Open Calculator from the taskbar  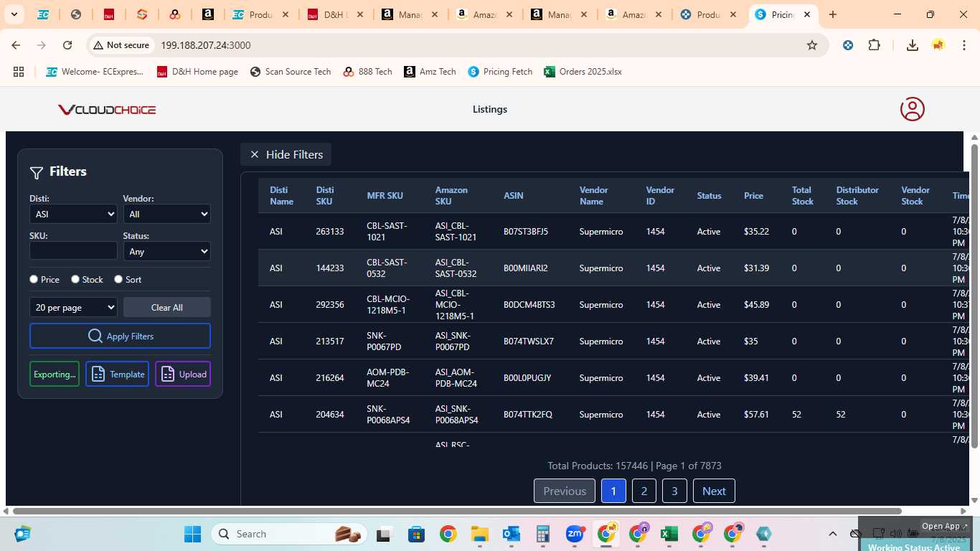[x=543, y=534]
